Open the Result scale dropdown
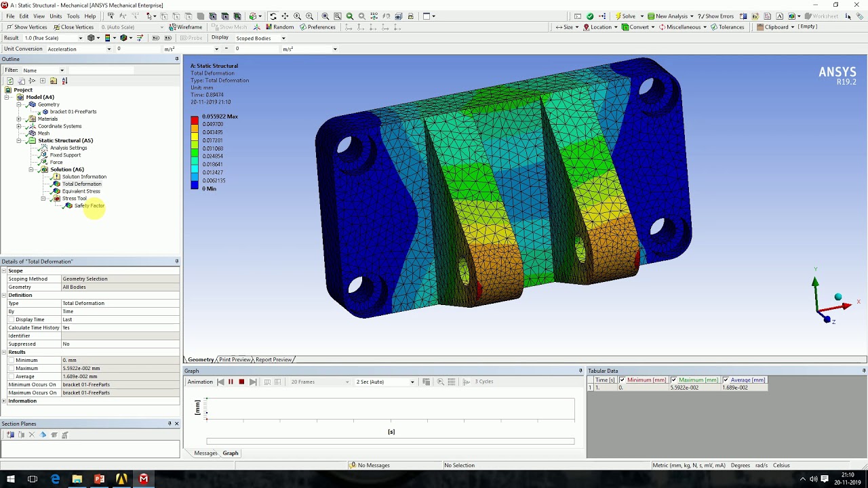868x488 pixels. click(x=81, y=38)
